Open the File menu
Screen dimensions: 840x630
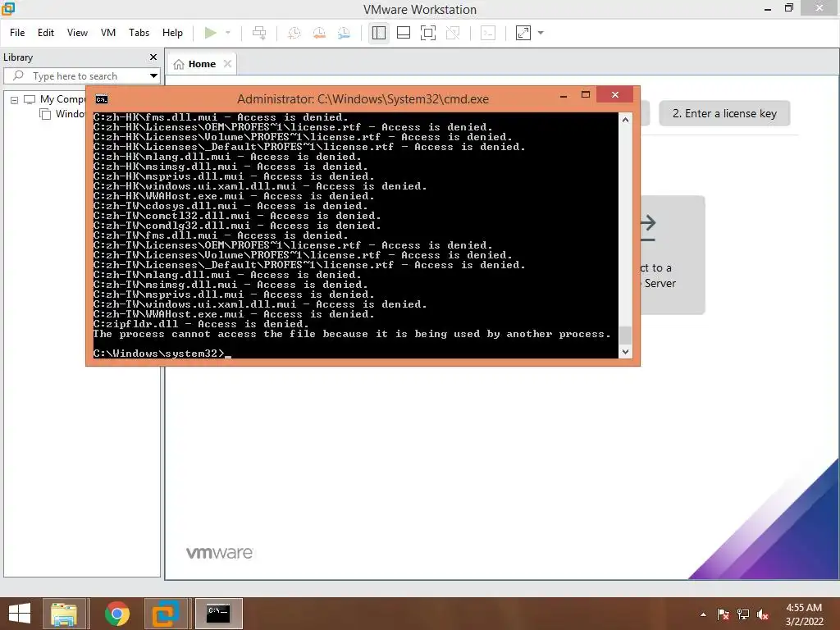coord(17,33)
